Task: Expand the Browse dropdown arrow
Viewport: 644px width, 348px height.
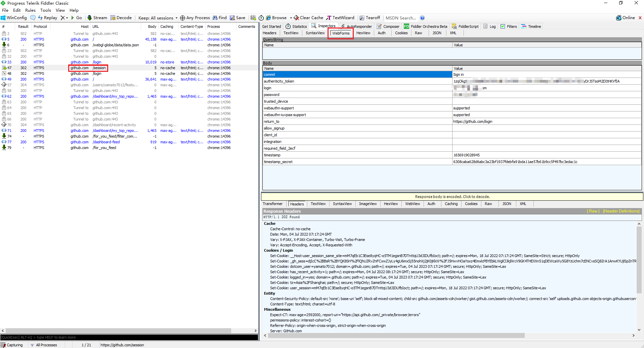Action: pos(291,18)
